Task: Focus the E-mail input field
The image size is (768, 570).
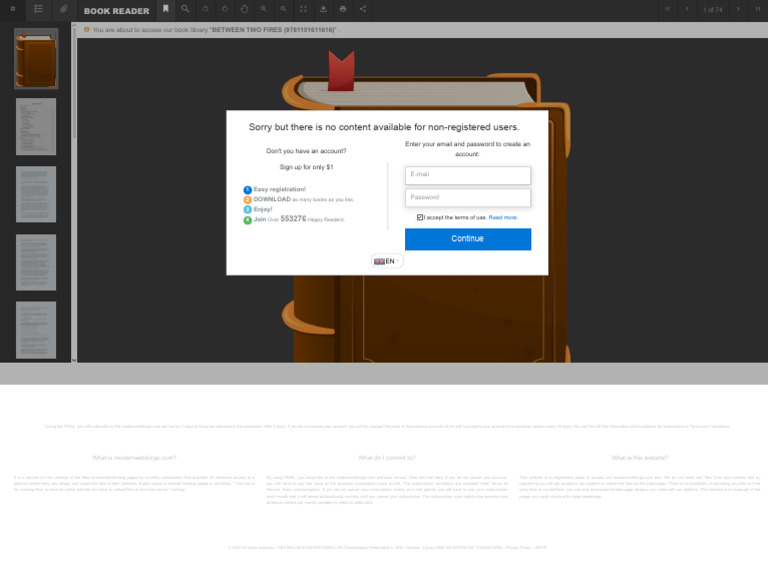Action: tap(468, 175)
